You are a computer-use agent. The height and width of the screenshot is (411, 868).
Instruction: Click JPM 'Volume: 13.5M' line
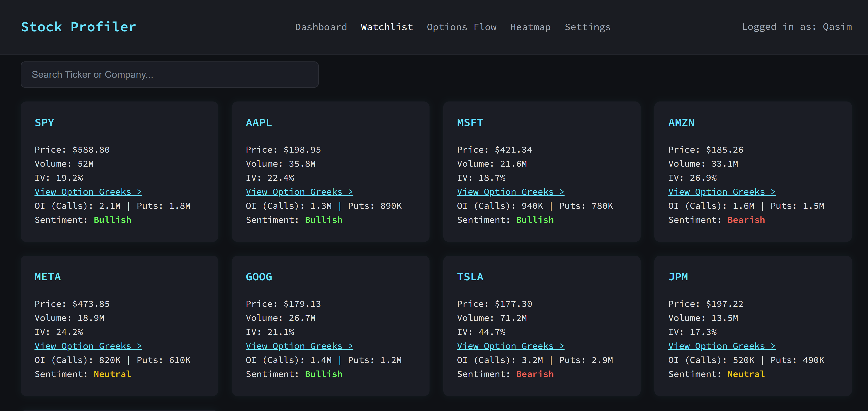(703, 318)
